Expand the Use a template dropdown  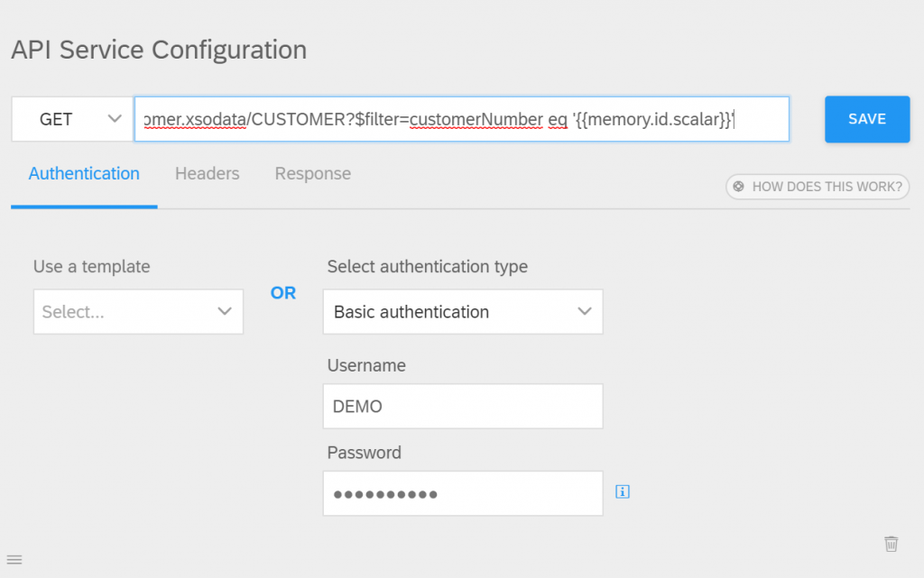pyautogui.click(x=138, y=311)
